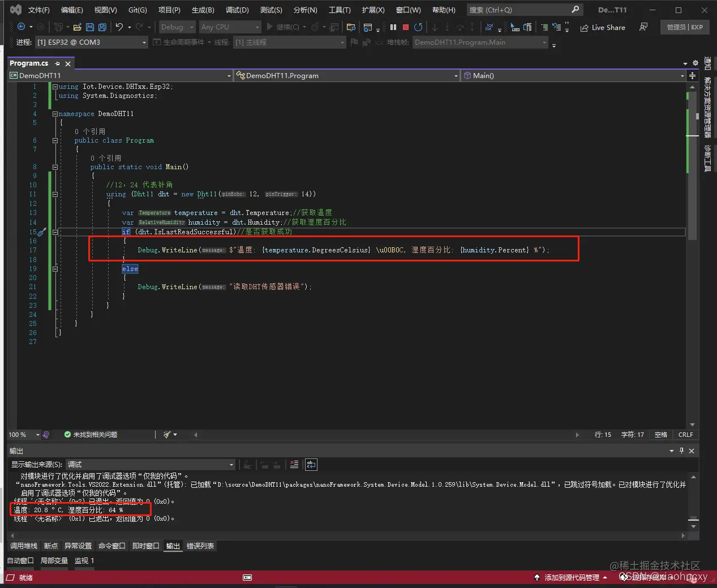Save all files with the double-disk icon
The width and height of the screenshot is (717, 588).
click(x=102, y=27)
